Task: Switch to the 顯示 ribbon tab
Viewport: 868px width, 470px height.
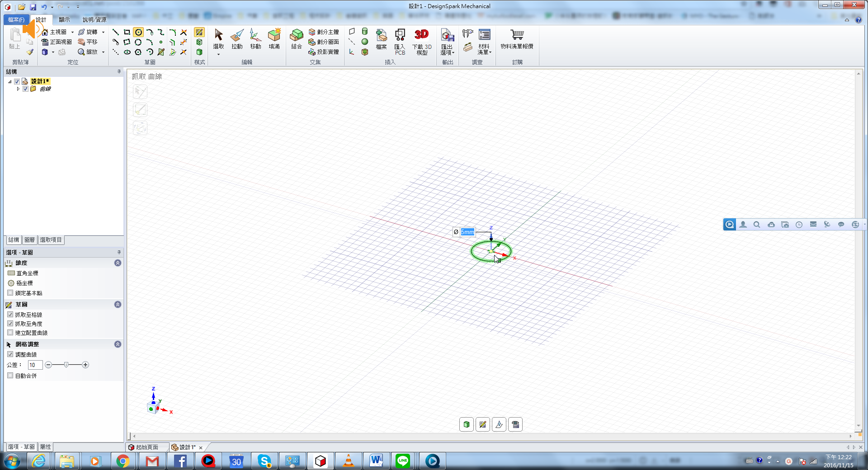Action: (x=64, y=19)
